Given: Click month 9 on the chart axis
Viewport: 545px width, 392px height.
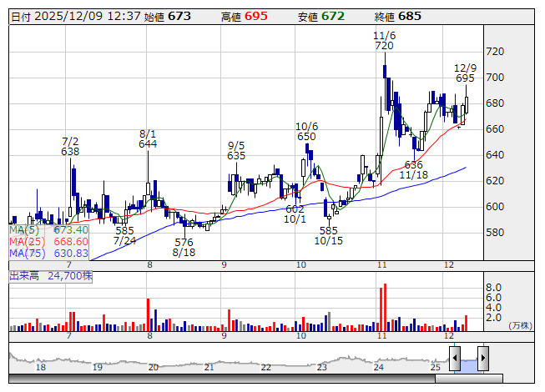Looking at the screenshot, I should click(225, 264).
